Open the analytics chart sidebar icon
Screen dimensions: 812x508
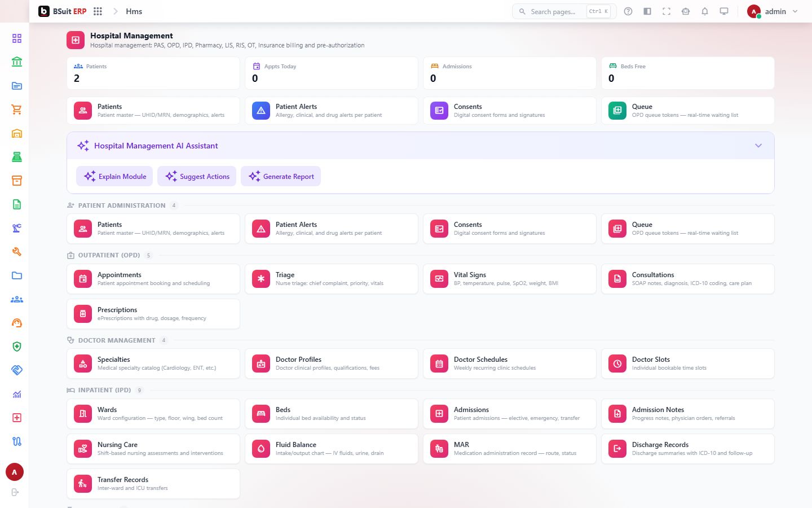coord(17,394)
